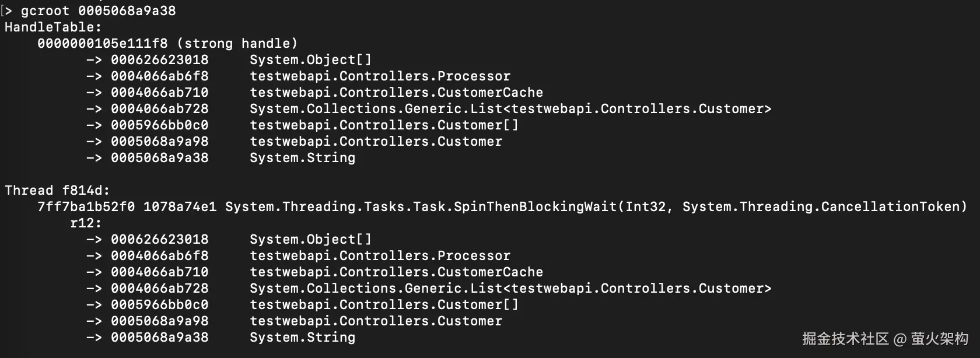Select CustomerCache entry under r12
Viewport: 980px width, 358px height.
pos(396,272)
